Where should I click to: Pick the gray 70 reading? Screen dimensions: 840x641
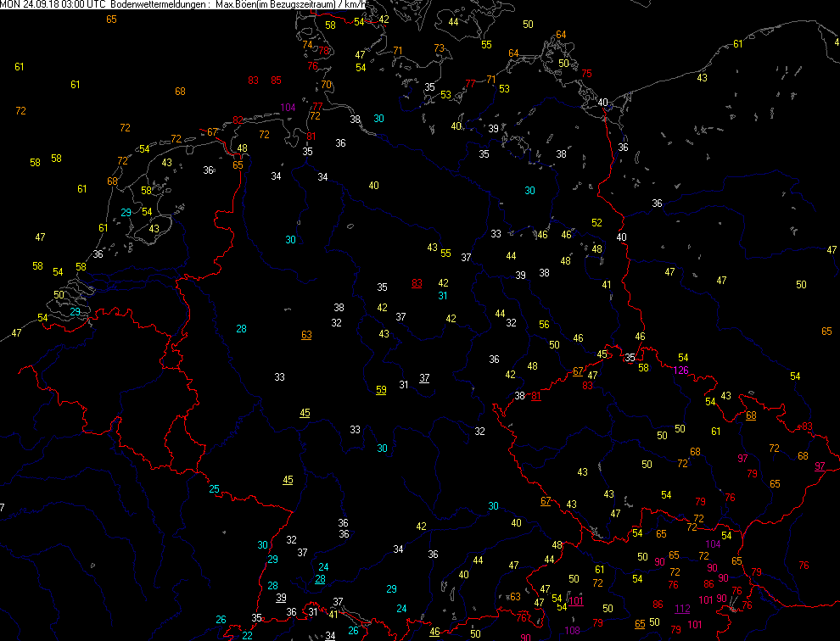327,85
